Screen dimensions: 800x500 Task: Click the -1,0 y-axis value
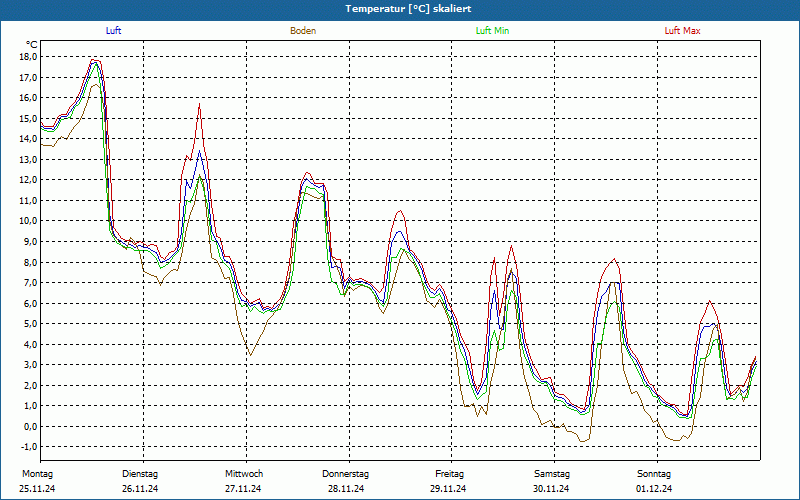tap(29, 447)
